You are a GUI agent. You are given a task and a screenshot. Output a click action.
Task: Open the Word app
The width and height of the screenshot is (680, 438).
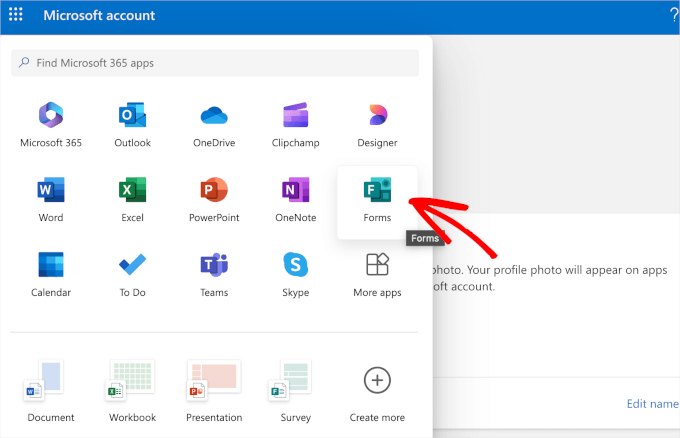[x=51, y=200]
